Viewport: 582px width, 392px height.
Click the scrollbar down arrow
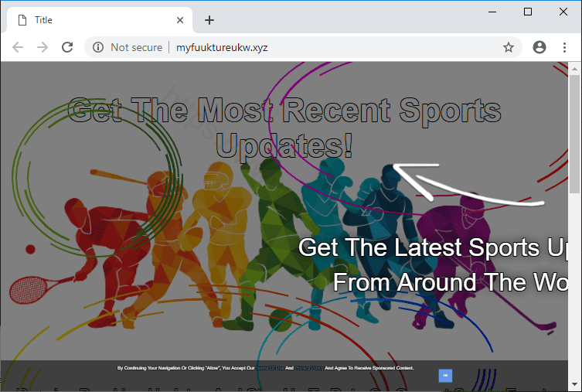[x=574, y=386]
